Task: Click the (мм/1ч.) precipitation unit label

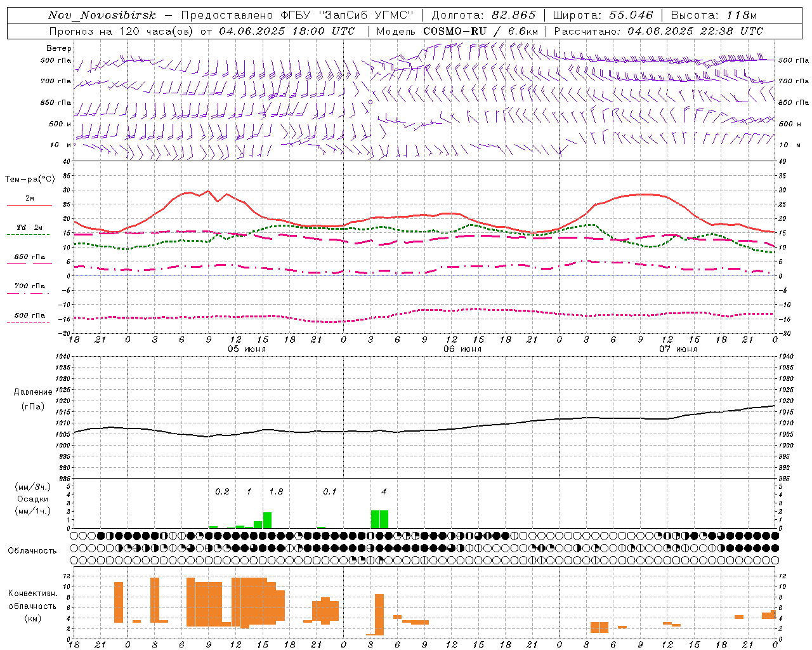Action: tap(32, 511)
